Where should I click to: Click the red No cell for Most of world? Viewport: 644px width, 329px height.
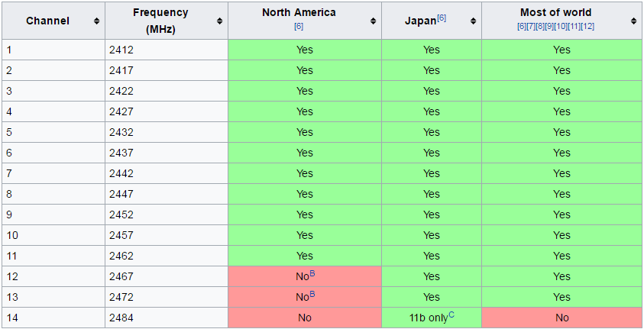click(x=561, y=318)
